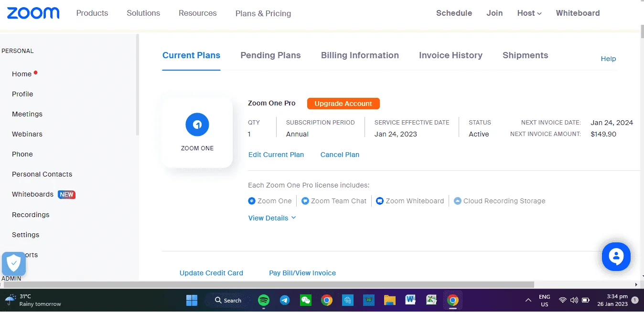Click the taskbar Search box
The width and height of the screenshot is (644, 313).
click(228, 300)
